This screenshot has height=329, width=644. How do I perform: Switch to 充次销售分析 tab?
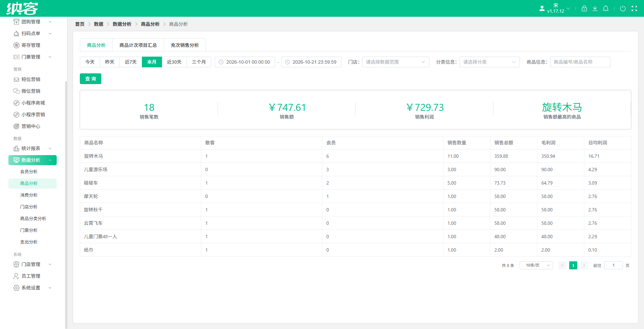pyautogui.click(x=185, y=45)
